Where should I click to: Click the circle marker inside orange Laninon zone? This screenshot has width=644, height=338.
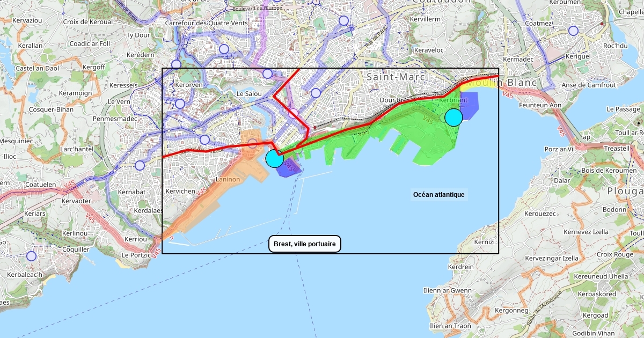pyautogui.click(x=252, y=143)
